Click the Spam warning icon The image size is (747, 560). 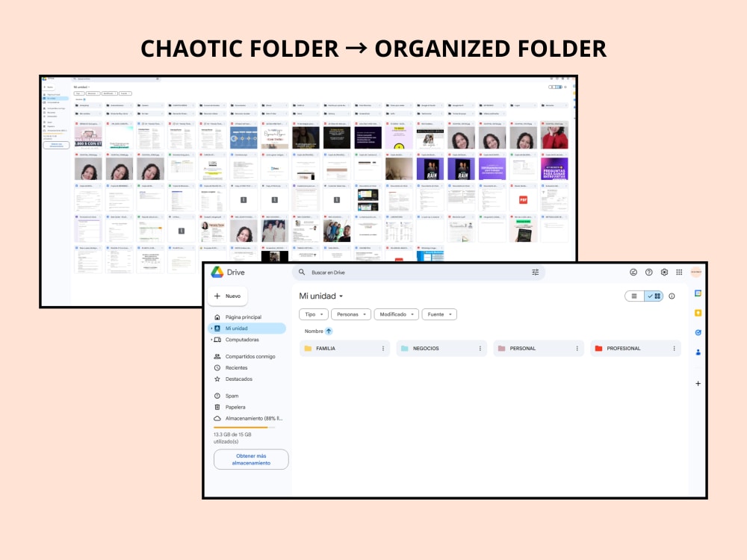pos(217,396)
